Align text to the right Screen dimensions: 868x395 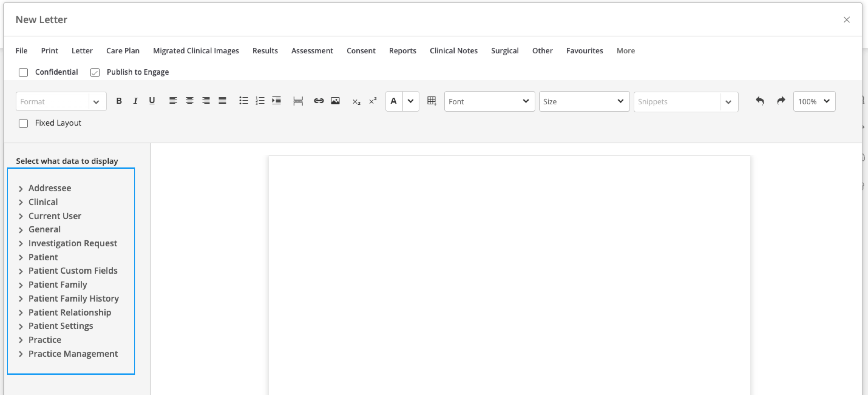(206, 101)
